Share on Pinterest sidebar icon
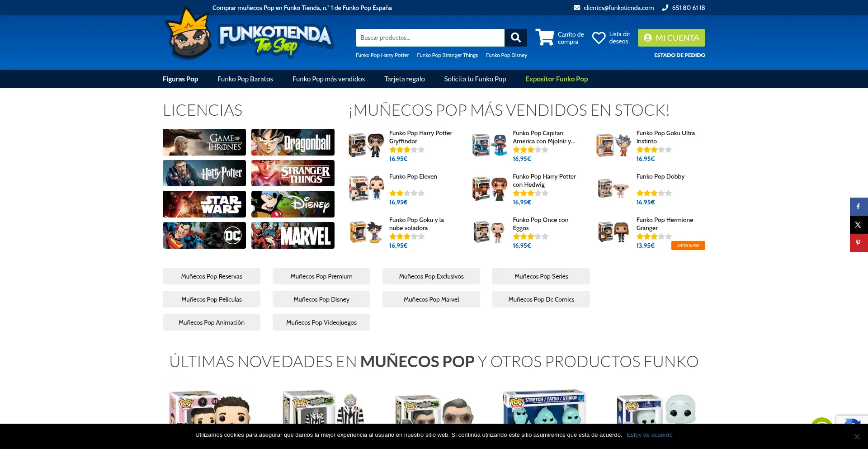868x449 pixels. (x=859, y=243)
